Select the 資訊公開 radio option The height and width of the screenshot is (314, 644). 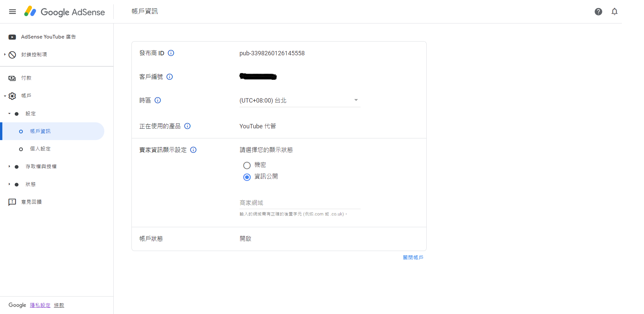(247, 177)
